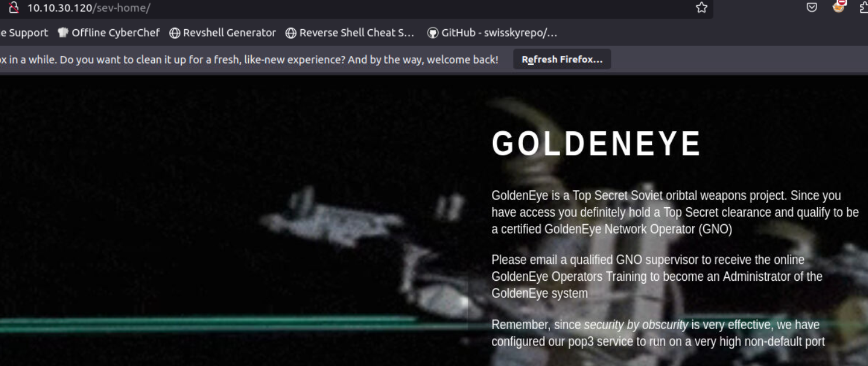The width and height of the screenshot is (868, 366).
Task: Click the Revshell Generator globe icon
Action: click(x=175, y=33)
